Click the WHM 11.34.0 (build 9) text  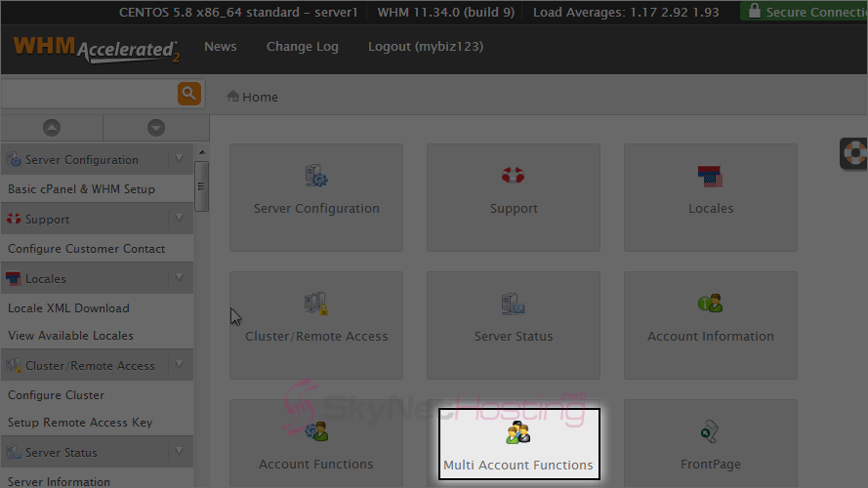click(x=446, y=12)
